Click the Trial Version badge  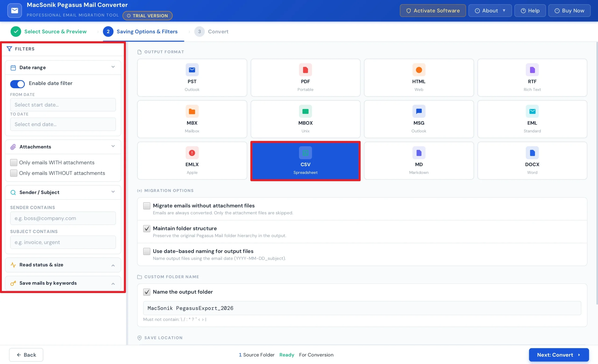click(147, 16)
